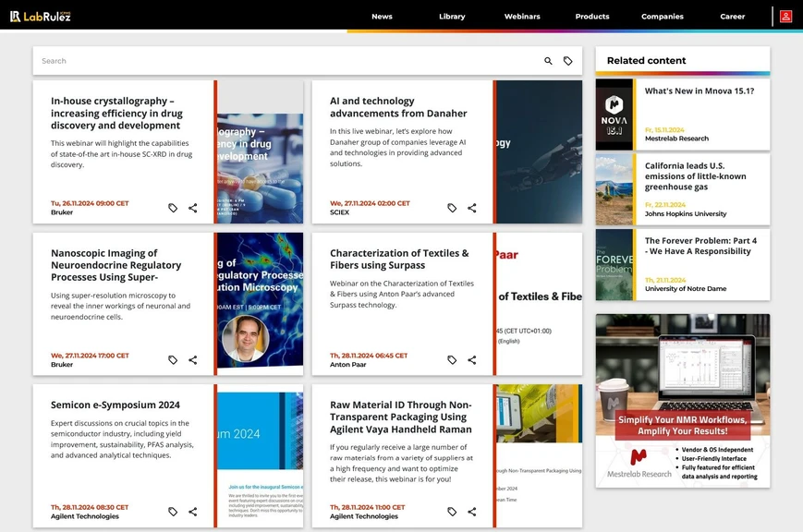Image resolution: width=803 pixels, height=532 pixels.
Task: Go to the Webinars section
Action: pyautogui.click(x=522, y=17)
